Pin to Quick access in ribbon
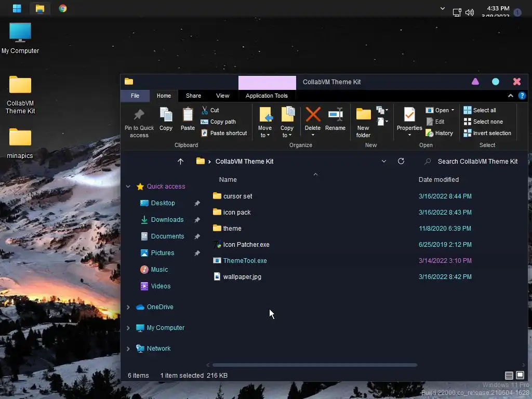This screenshot has height=399, width=532. (x=139, y=123)
